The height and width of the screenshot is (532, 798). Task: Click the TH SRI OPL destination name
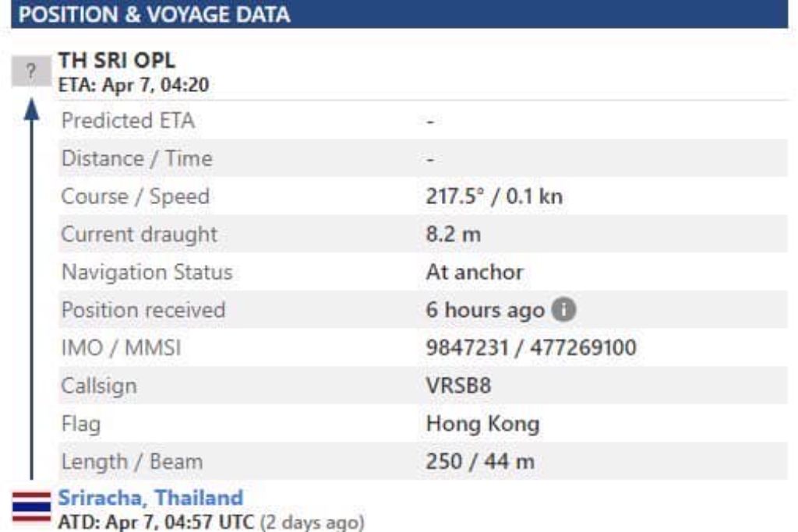tap(117, 61)
